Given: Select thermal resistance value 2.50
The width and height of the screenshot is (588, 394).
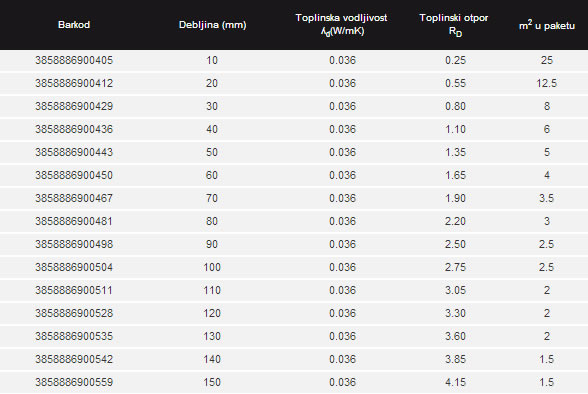Looking at the screenshot, I should point(455,244).
